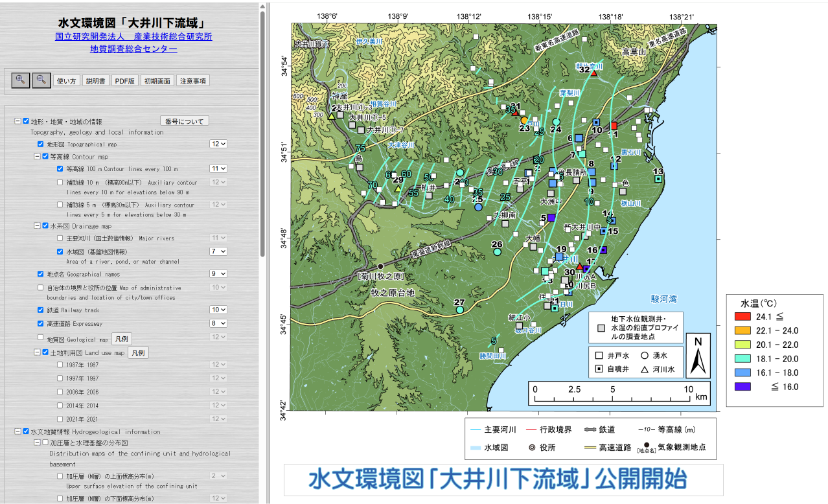Collapse the 地形・地質・地域の情報 section
Image resolution: width=828 pixels, height=504 pixels.
click(17, 121)
